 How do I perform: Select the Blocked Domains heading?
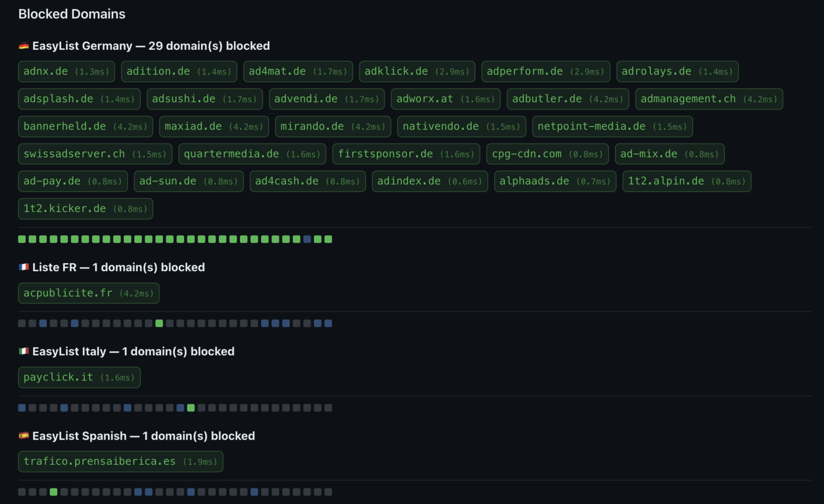72,14
